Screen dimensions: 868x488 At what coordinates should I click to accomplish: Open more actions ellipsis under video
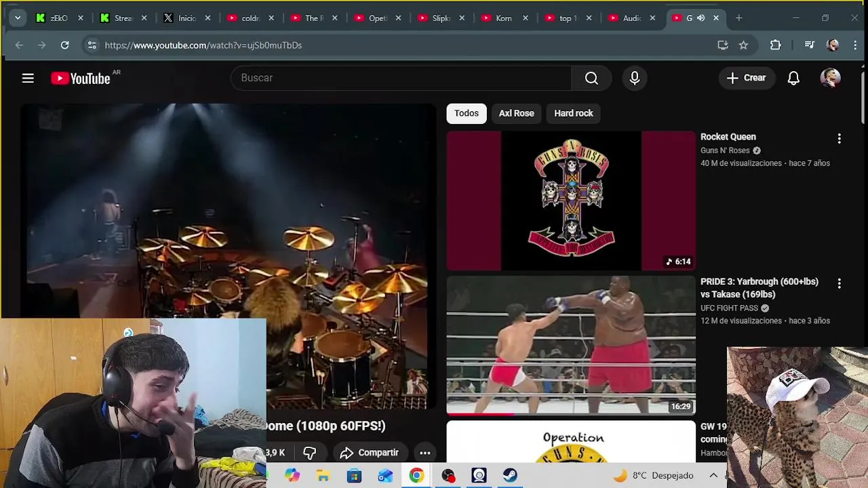point(425,453)
